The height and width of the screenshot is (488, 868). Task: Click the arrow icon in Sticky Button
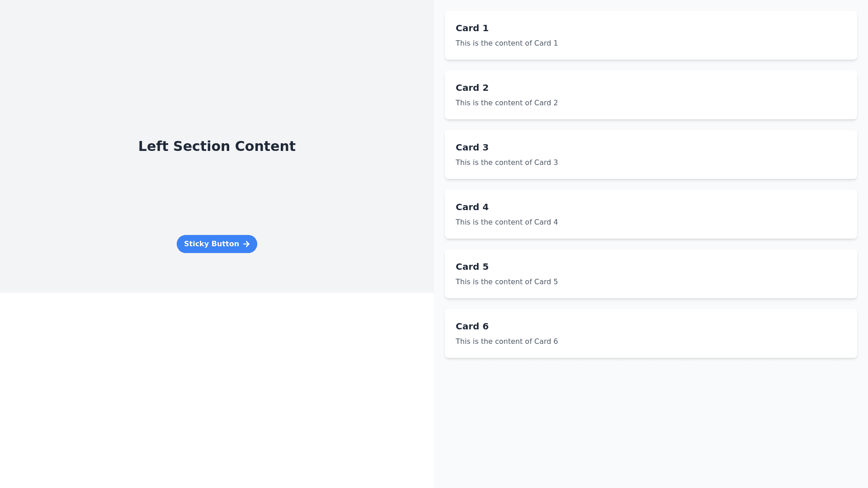(x=246, y=244)
